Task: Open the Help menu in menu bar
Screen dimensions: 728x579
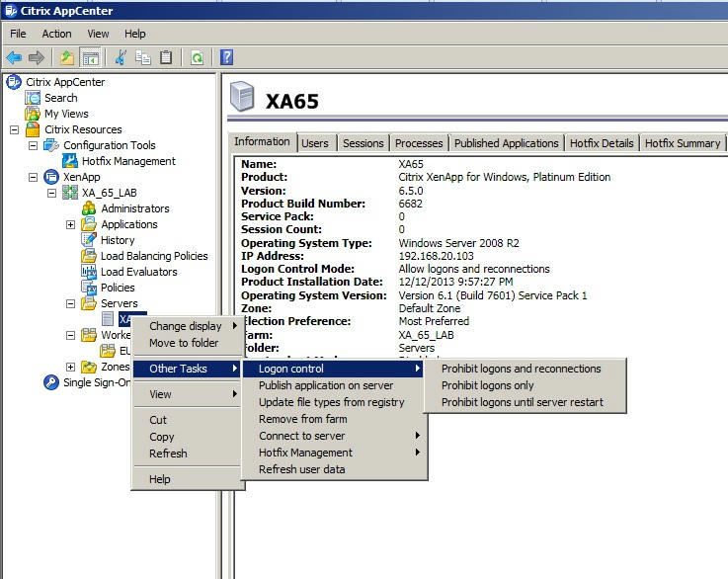Action: (x=134, y=34)
